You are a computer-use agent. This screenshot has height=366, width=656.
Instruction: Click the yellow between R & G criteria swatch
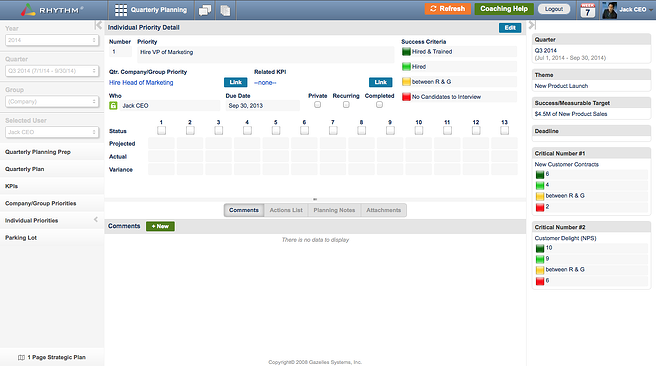pos(406,82)
